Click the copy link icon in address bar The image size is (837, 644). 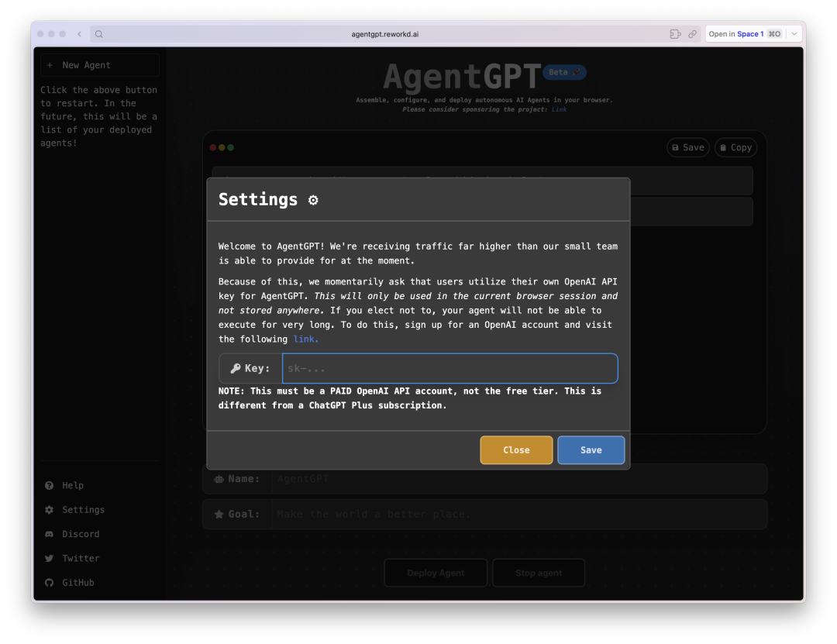pos(692,34)
